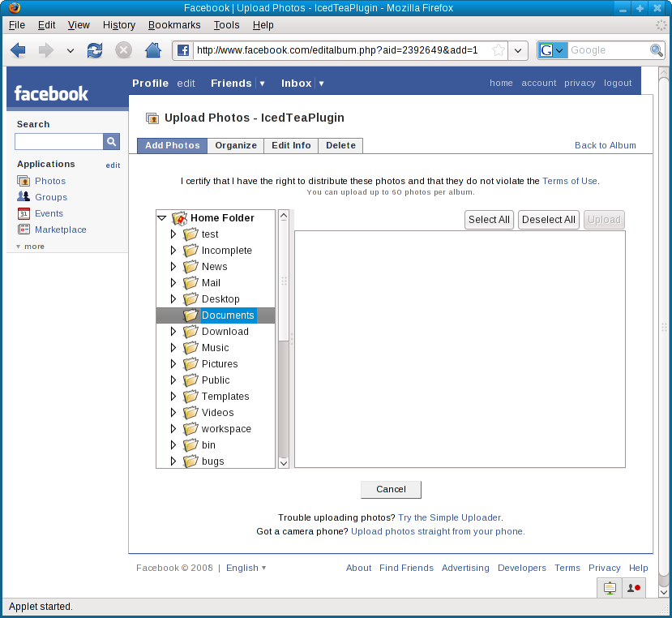Click the Groups application icon
672x618 pixels.
(24, 197)
